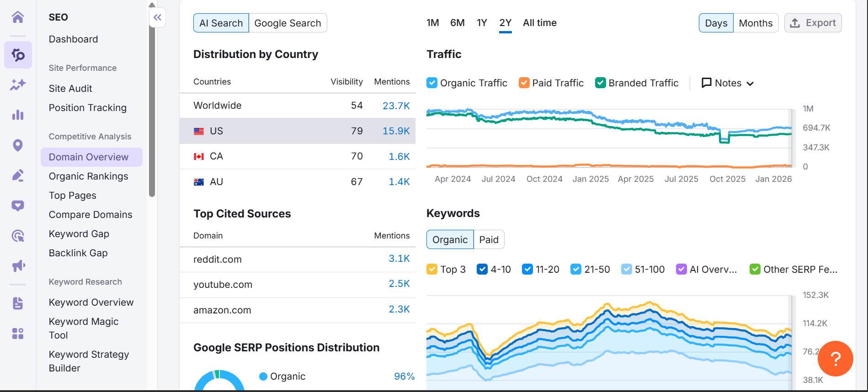
Task: Click amazon.com mentions 2.3K link
Action: click(x=399, y=309)
